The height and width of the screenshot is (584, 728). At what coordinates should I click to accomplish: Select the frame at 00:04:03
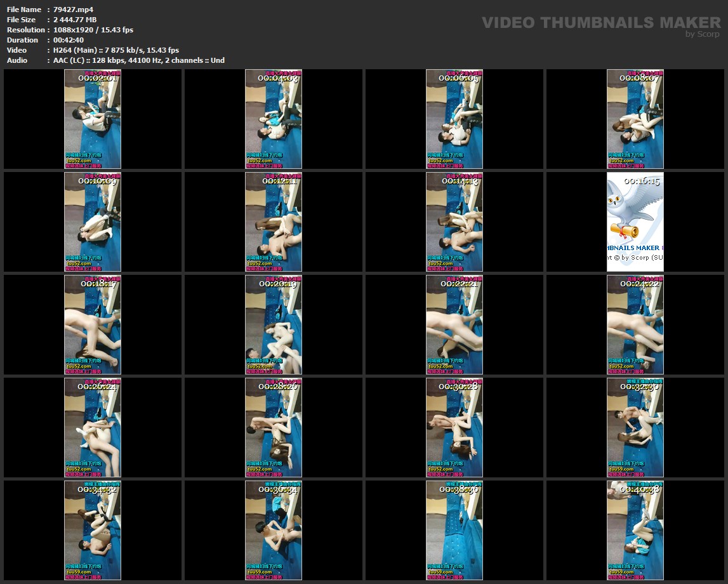point(274,119)
